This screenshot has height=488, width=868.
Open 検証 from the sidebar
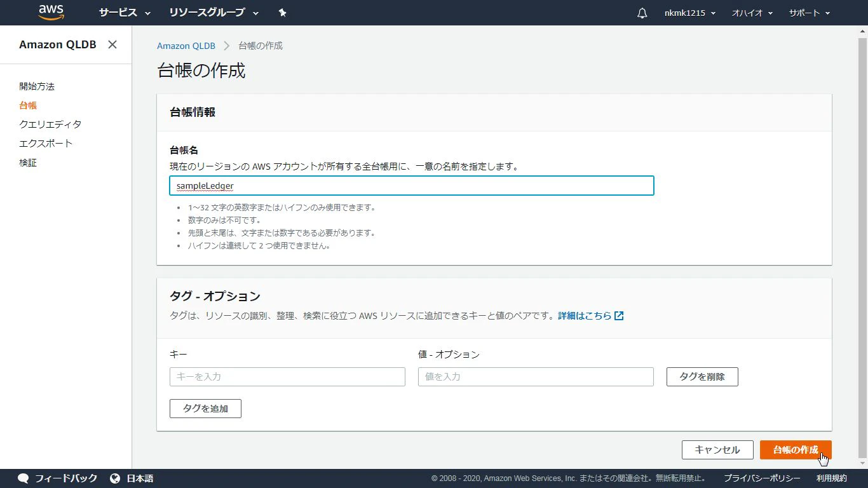[28, 163]
